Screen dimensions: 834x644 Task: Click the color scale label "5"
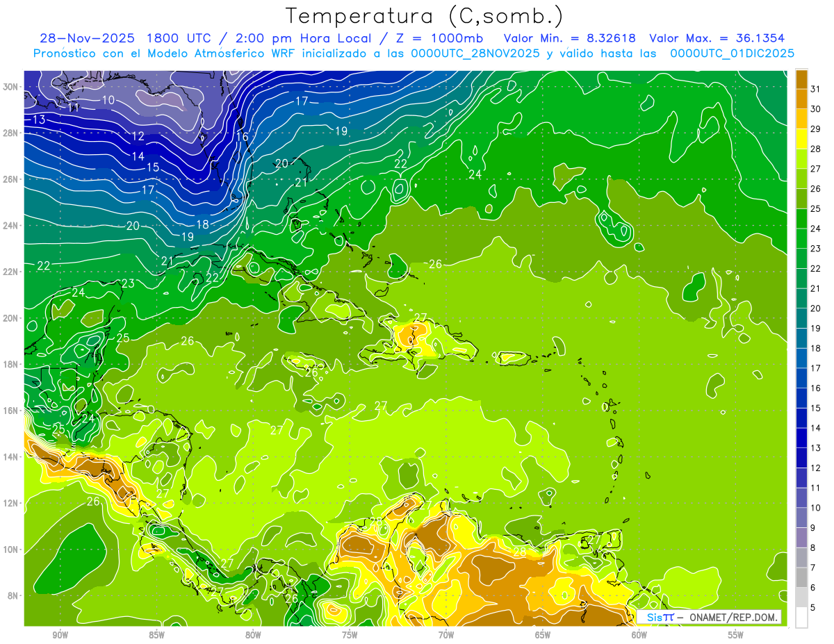click(814, 607)
